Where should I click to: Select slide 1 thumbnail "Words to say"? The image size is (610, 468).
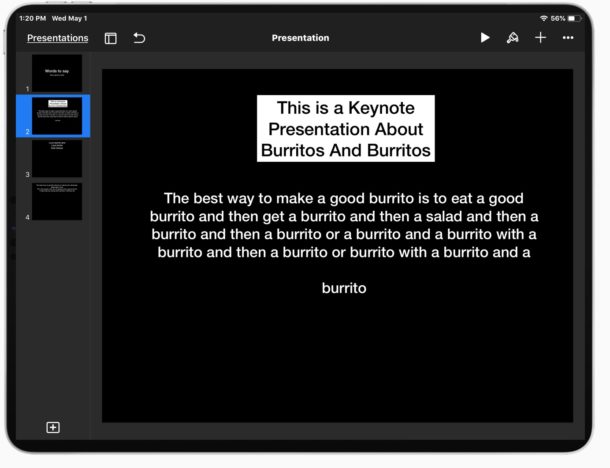57,73
